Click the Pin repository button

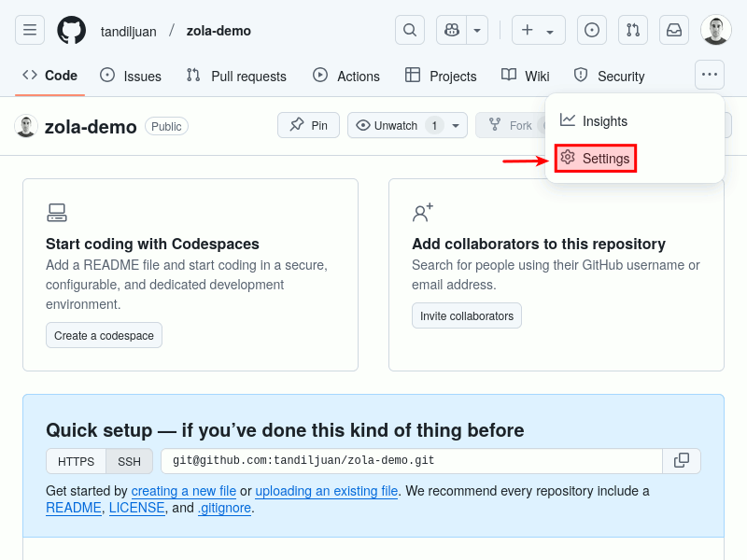point(309,125)
